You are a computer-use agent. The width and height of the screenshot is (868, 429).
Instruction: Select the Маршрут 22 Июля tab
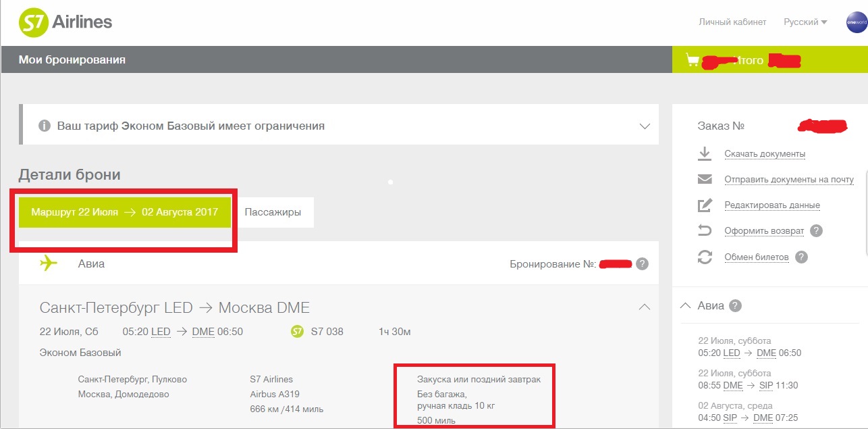coord(125,212)
